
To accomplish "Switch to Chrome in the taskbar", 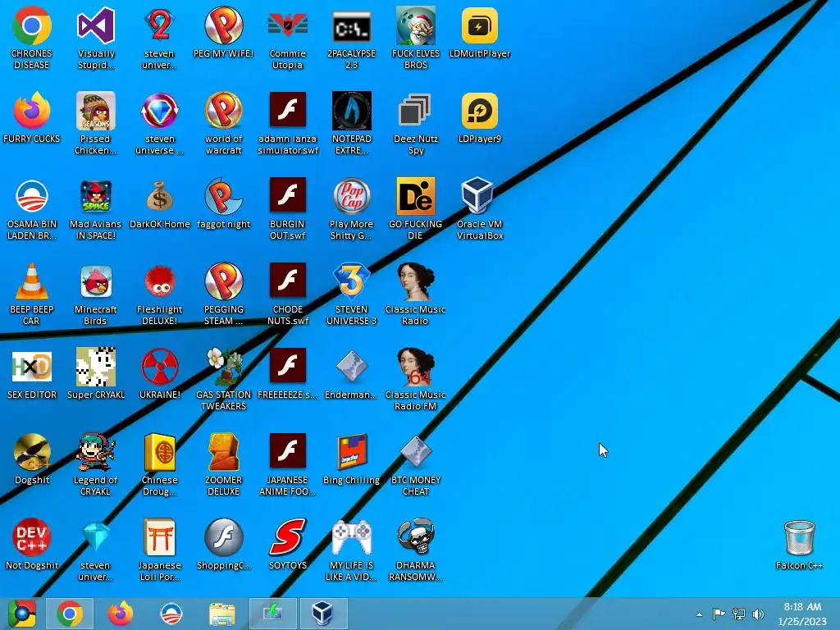I will 70,614.
